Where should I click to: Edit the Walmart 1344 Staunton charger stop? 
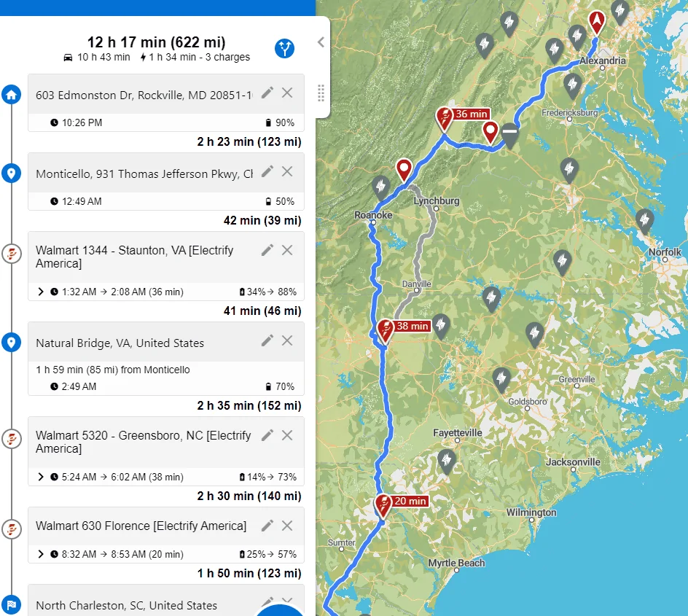pos(267,250)
